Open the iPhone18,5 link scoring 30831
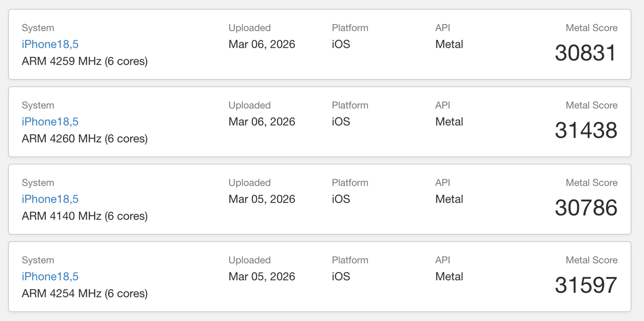 coord(50,44)
